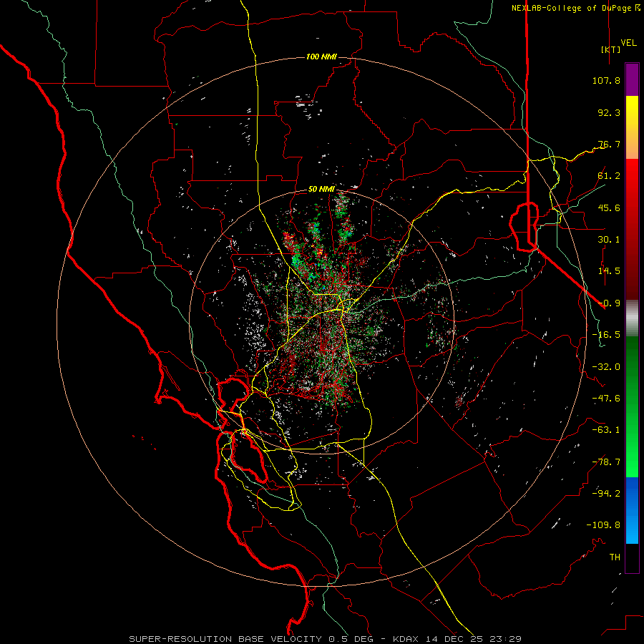Click the 50 NMI range ring label

coord(321,190)
